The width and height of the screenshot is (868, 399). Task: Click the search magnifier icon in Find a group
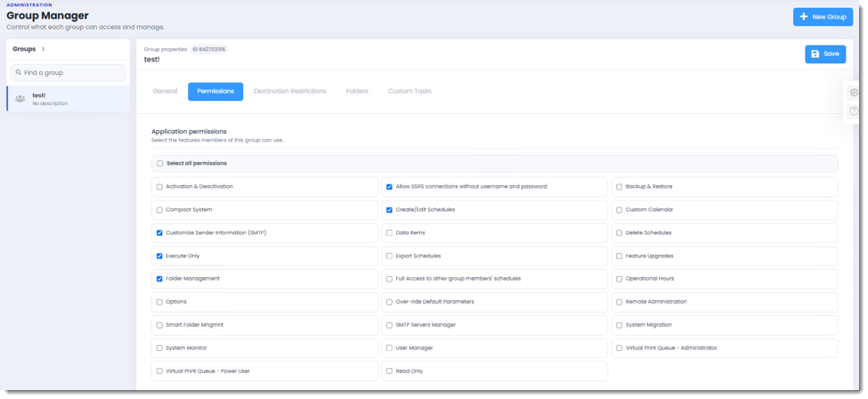point(19,73)
